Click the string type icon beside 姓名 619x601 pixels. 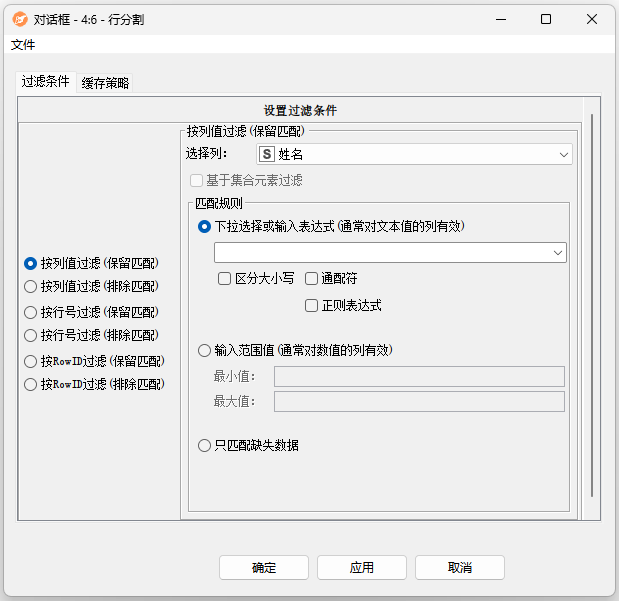click(267, 155)
